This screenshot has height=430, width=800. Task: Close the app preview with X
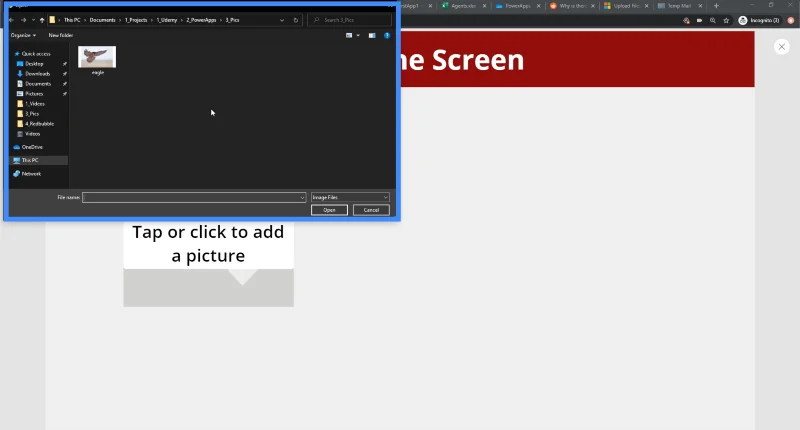click(x=782, y=46)
